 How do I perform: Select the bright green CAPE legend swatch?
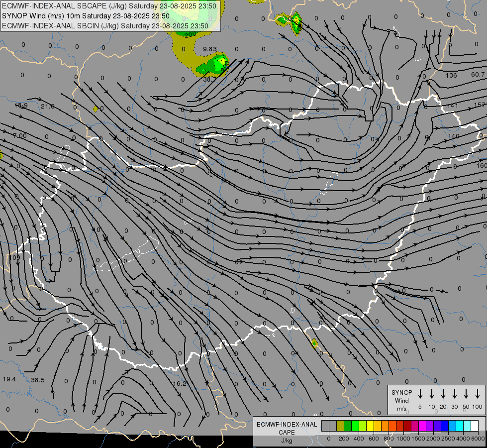point(355,426)
